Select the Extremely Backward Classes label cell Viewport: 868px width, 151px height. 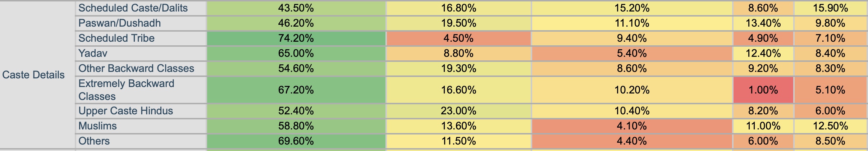tap(126, 90)
